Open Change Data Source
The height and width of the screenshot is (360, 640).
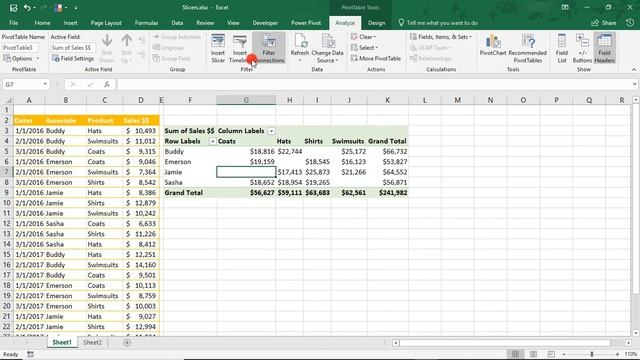coord(327,48)
